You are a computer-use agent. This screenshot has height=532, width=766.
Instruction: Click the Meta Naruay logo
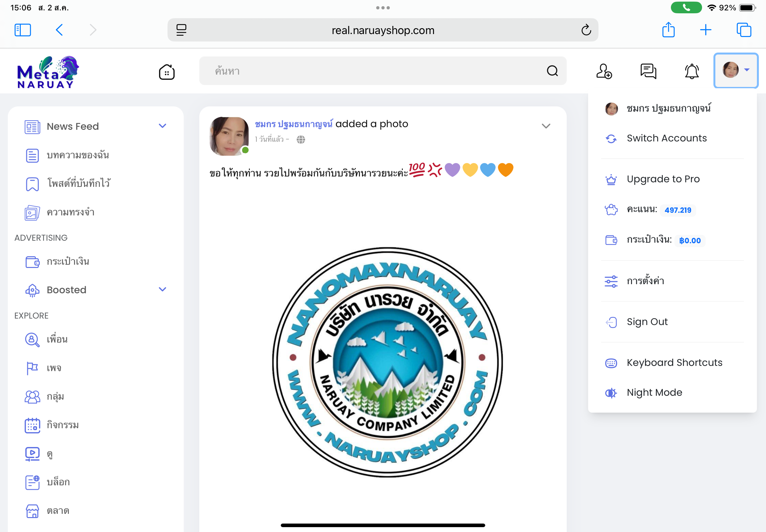pyautogui.click(x=48, y=72)
